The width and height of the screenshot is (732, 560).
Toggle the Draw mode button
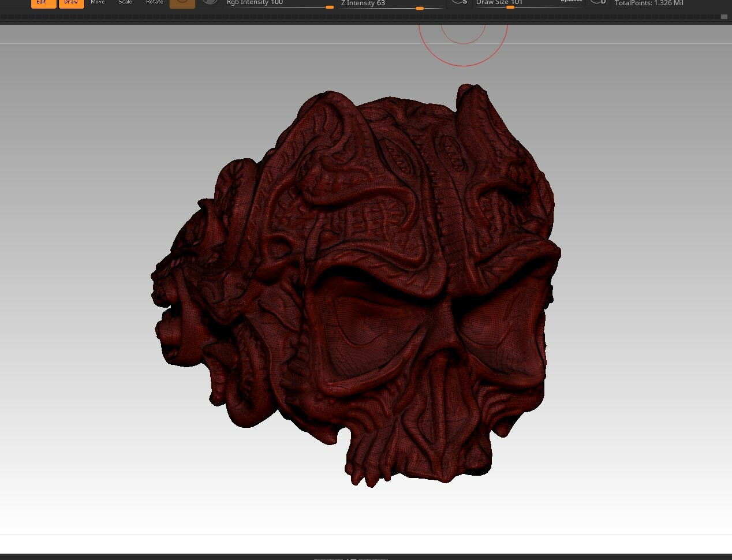tap(71, 3)
